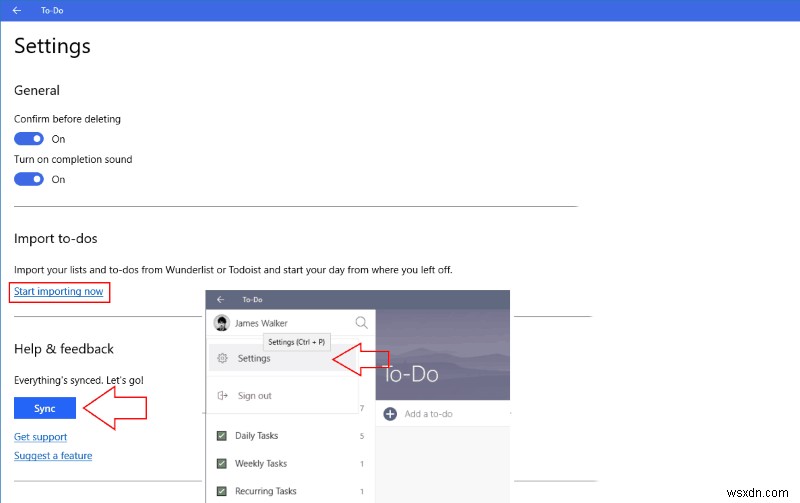Focus the Add a to-do input field
The height and width of the screenshot is (503, 800).
(x=444, y=414)
